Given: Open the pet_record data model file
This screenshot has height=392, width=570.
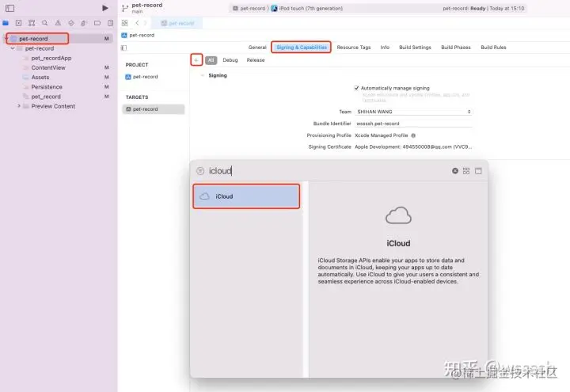Looking at the screenshot, I should pyautogui.click(x=46, y=97).
